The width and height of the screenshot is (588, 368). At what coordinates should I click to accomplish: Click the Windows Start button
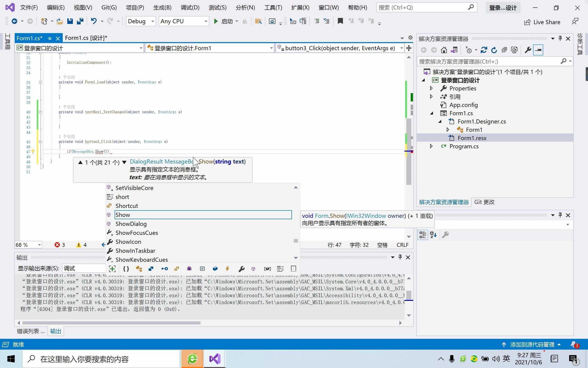11,359
